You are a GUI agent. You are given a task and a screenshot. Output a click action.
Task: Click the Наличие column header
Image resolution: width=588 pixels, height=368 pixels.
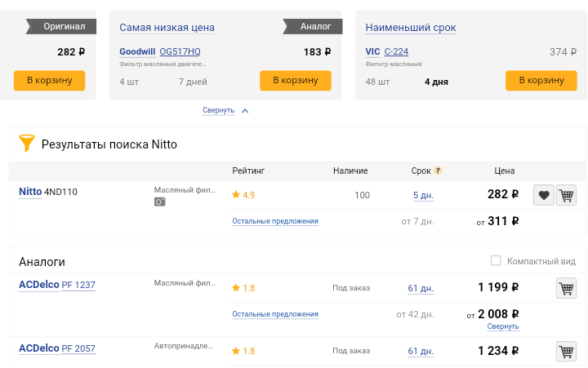[350, 171]
